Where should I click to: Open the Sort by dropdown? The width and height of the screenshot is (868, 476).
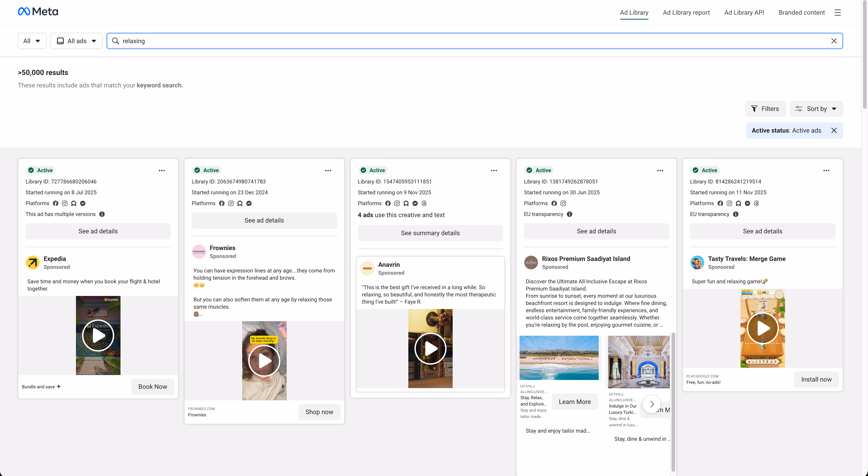[816, 108]
